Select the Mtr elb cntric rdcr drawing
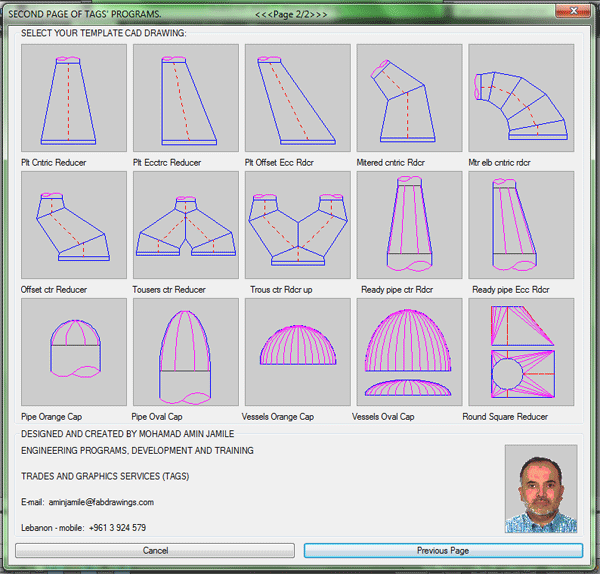The height and width of the screenshot is (574, 600). click(521, 98)
